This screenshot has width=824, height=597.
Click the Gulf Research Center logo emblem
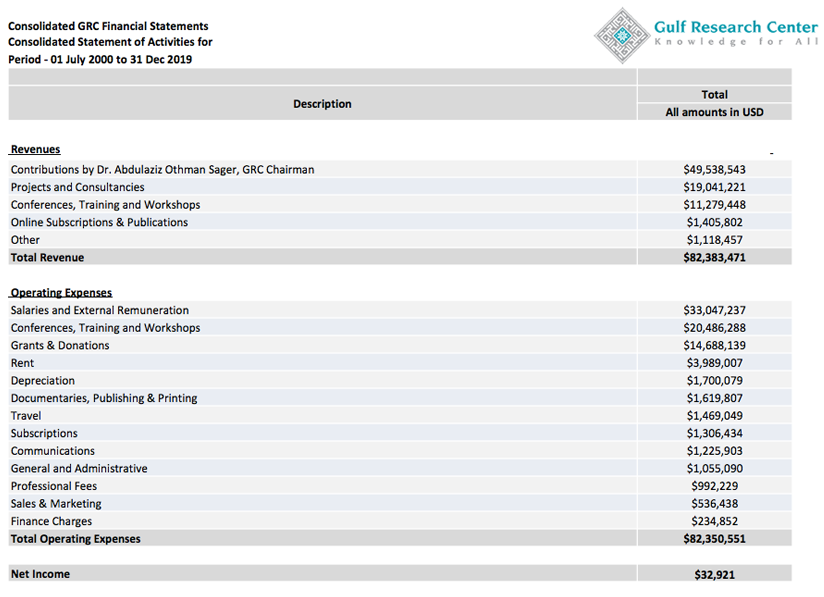pyautogui.click(x=622, y=36)
